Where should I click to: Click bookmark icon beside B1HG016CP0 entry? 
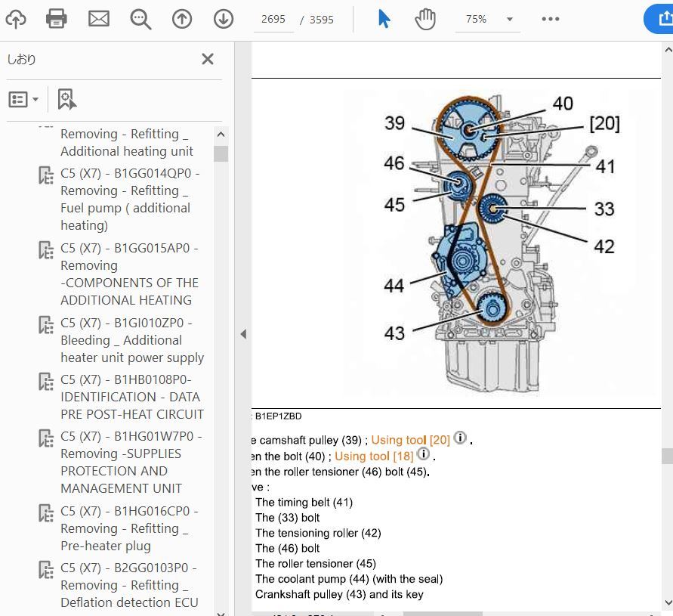[x=46, y=513]
